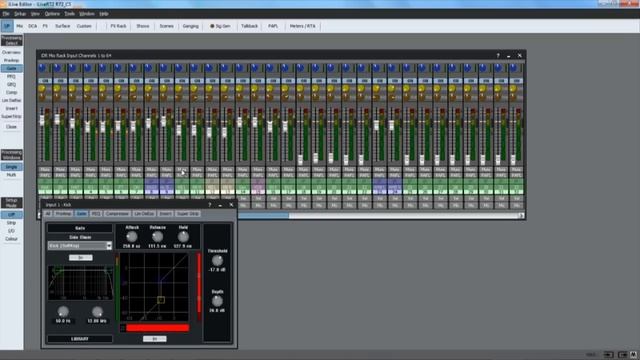Select PEQ in processing sidebar
The width and height of the screenshot is (640, 360).
[x=11, y=77]
